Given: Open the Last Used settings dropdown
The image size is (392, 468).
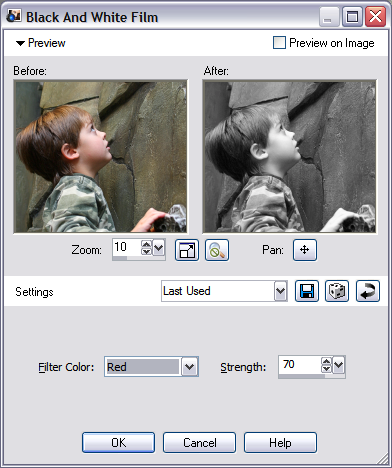Looking at the screenshot, I should (281, 291).
